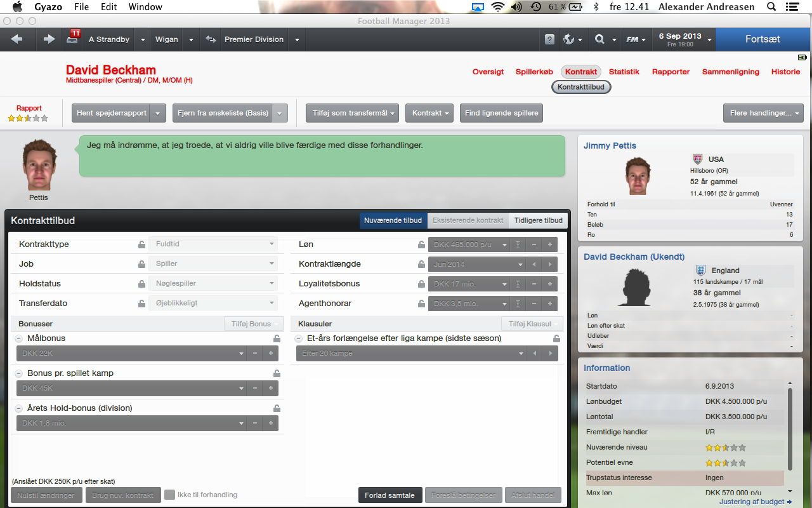
Task: Toggle the lock beside Loyalitetsbonus
Action: coord(421,284)
